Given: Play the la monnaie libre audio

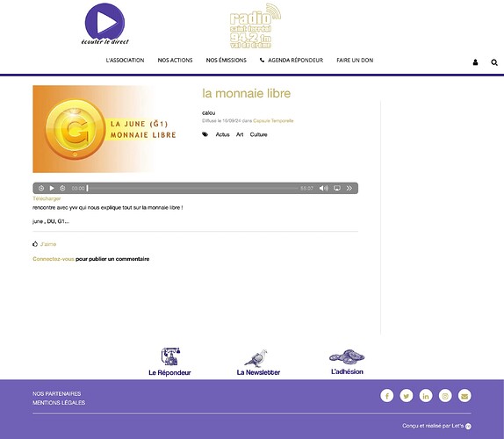Looking at the screenshot, I should 52,188.
